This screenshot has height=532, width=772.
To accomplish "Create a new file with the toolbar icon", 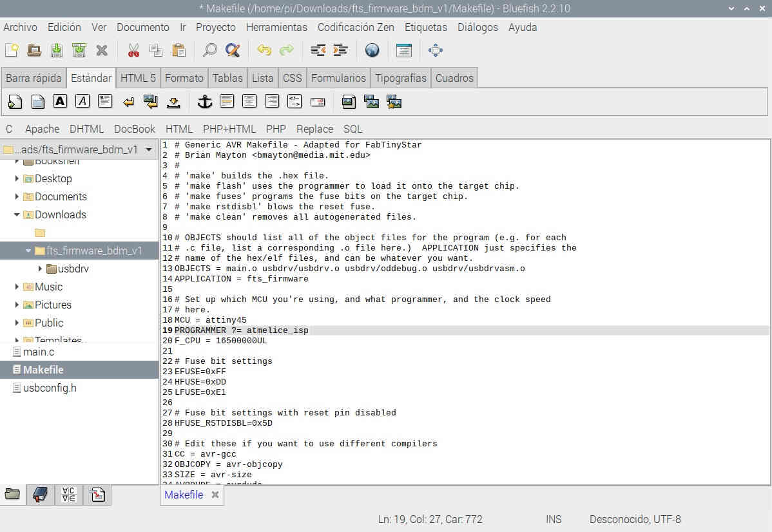I will point(12,50).
